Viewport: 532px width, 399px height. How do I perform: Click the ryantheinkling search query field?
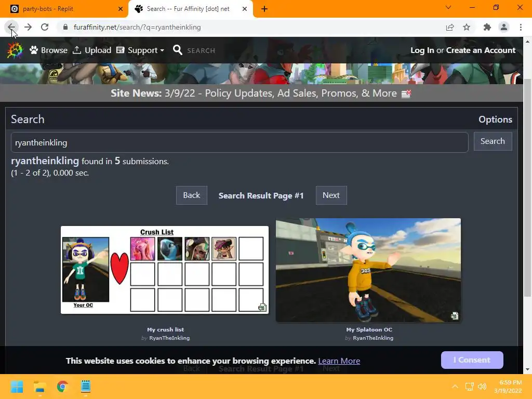coord(240,142)
